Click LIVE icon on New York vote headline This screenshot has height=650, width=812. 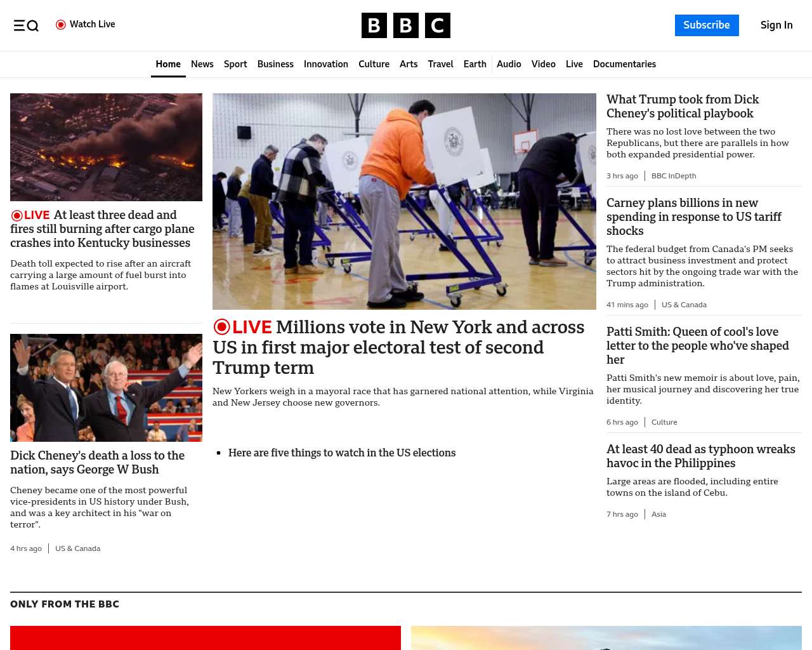(x=222, y=327)
